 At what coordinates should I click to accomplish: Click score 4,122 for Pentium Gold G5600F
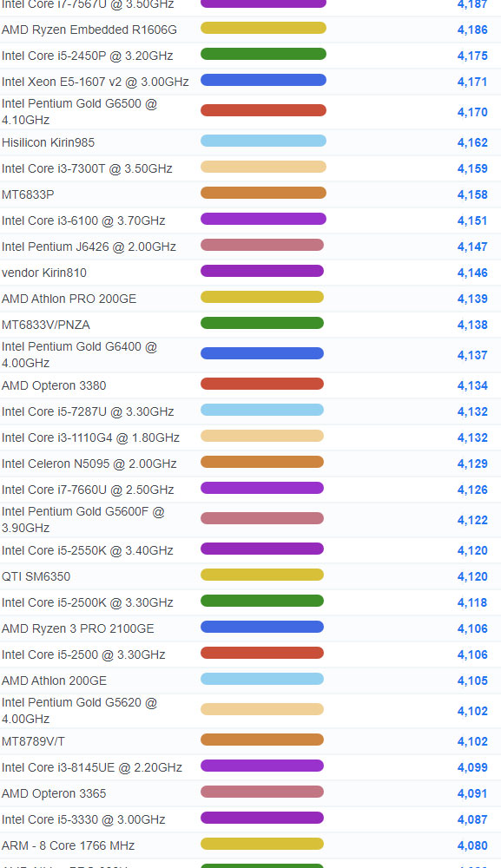(472, 520)
